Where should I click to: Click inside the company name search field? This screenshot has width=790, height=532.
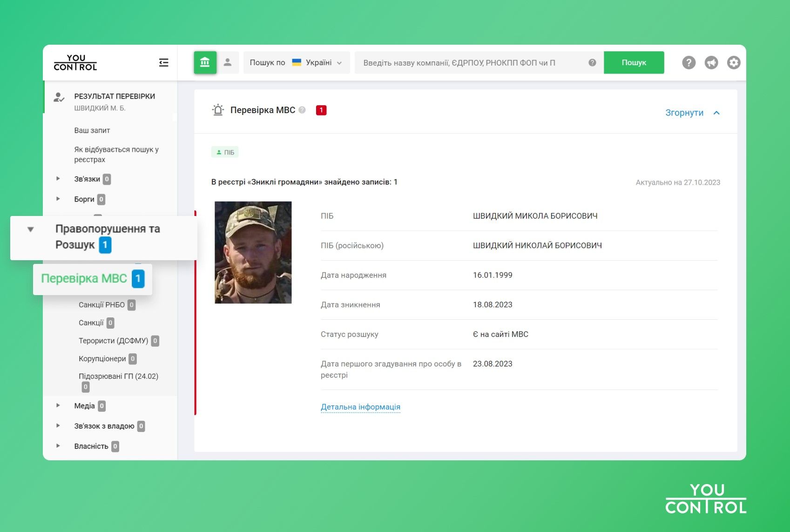click(x=466, y=62)
